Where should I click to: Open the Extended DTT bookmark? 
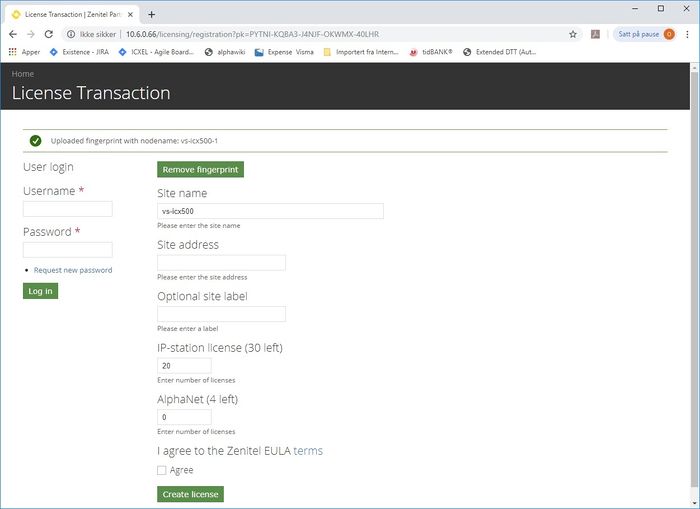pos(499,52)
